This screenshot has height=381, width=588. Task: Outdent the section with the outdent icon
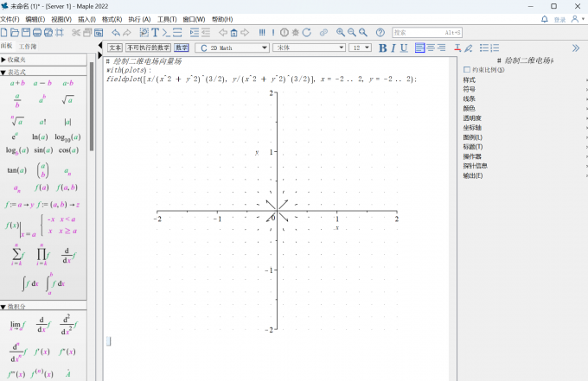[206, 33]
